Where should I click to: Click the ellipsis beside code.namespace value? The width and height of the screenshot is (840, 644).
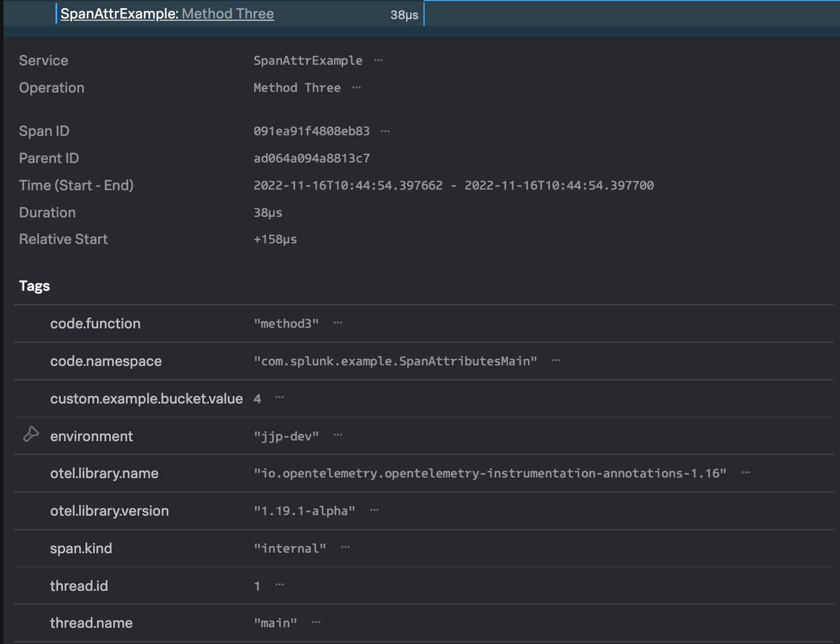pyautogui.click(x=556, y=361)
